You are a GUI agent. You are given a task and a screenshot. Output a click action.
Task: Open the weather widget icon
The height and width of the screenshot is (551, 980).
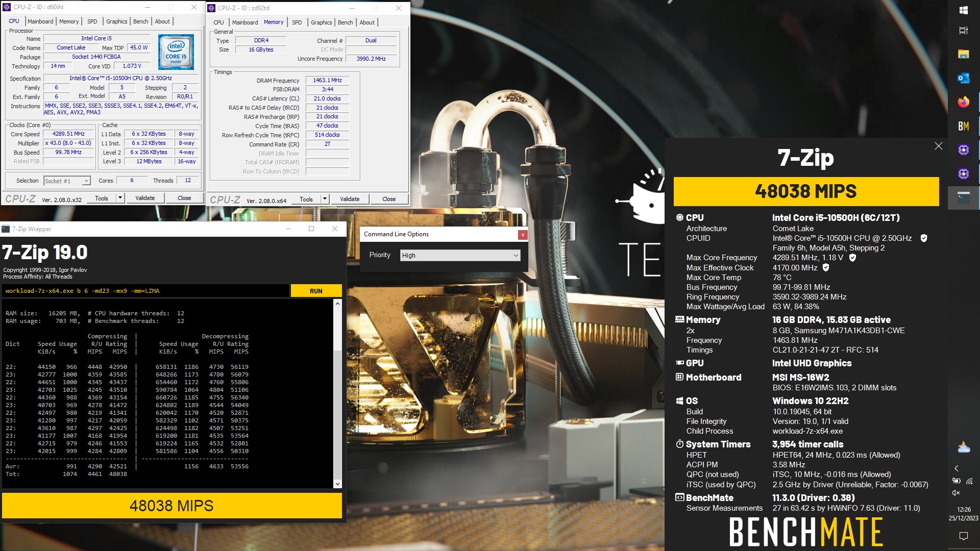click(x=964, y=447)
